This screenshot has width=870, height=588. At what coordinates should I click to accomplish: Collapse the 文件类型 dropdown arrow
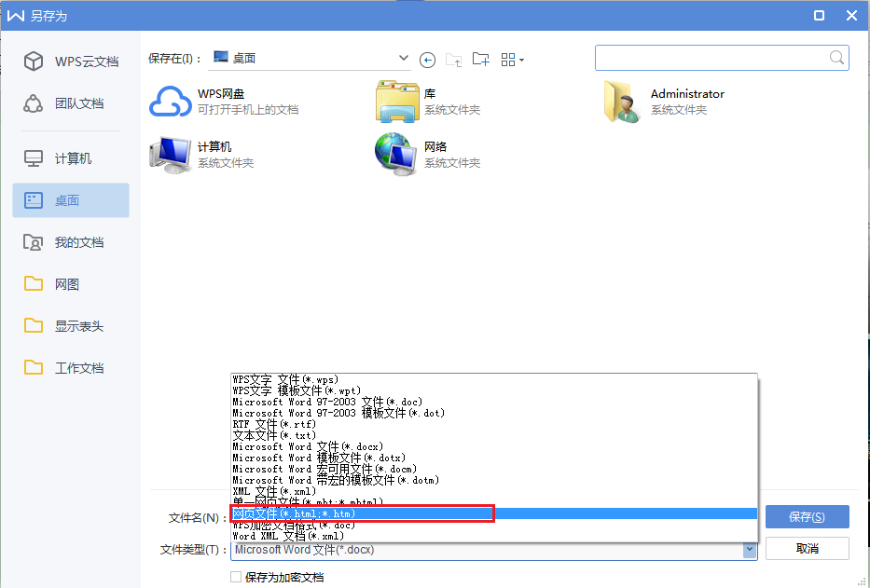tap(749, 550)
